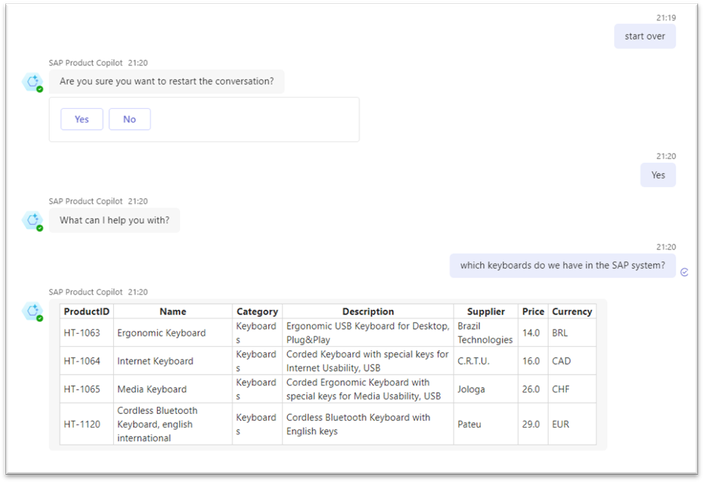Click the 'What can I help you with?' message

point(115,220)
